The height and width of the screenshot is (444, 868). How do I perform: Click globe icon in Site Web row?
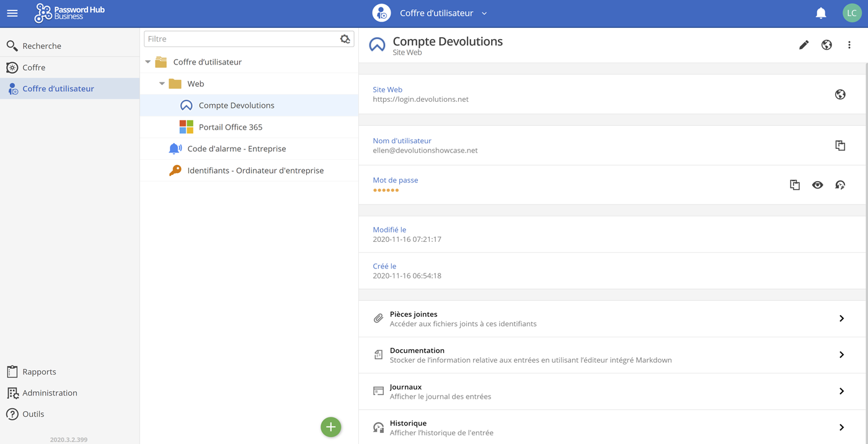coord(840,94)
